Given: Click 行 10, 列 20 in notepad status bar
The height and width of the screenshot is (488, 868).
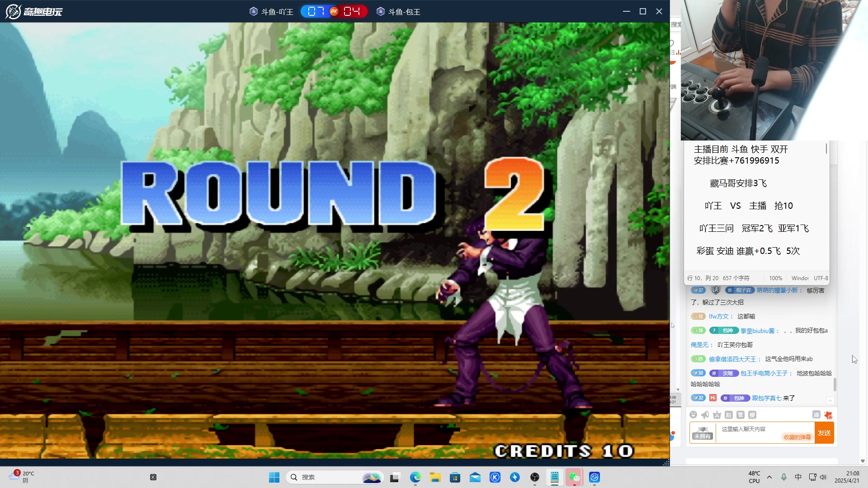Looking at the screenshot, I should (x=703, y=278).
